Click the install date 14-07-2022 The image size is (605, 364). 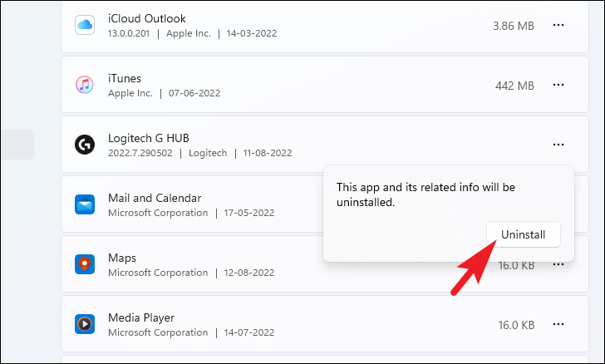(249, 332)
